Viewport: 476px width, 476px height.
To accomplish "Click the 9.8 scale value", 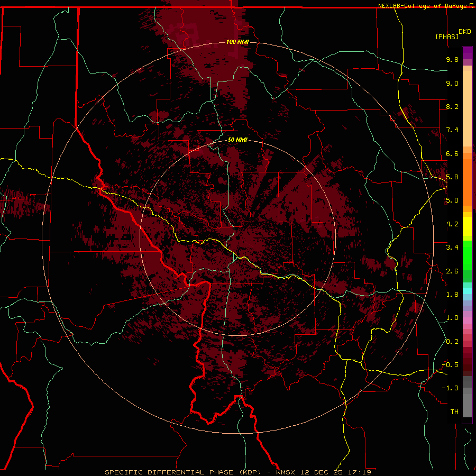I will point(452,59).
